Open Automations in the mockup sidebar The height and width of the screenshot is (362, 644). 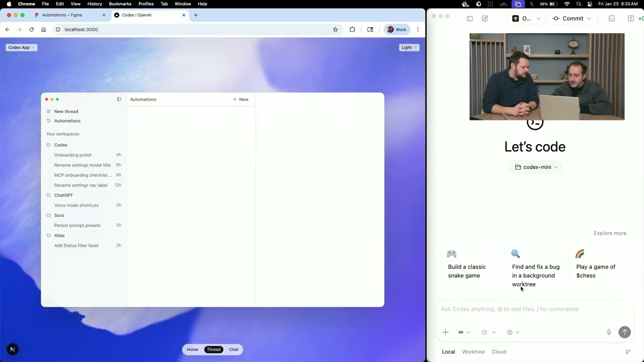[x=67, y=121]
